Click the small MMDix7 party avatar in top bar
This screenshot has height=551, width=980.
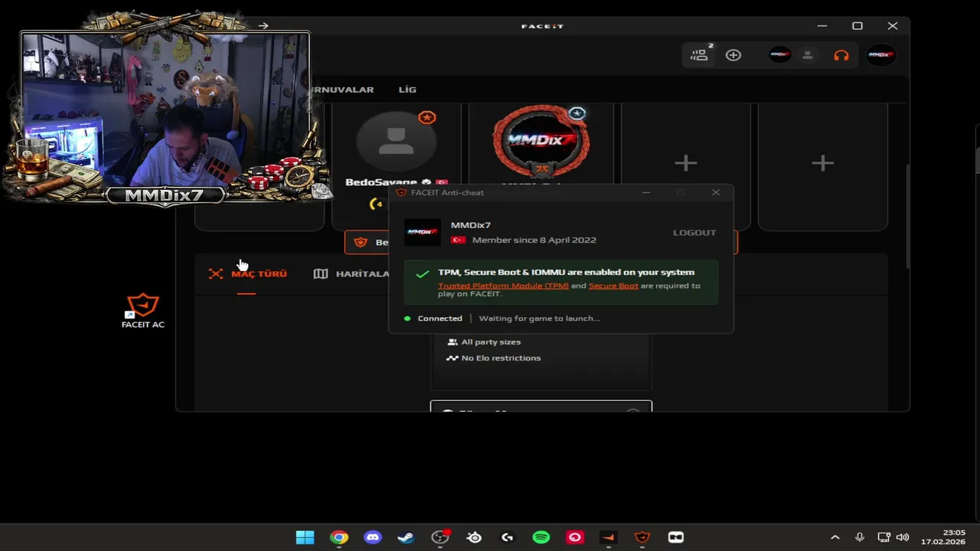pos(780,55)
